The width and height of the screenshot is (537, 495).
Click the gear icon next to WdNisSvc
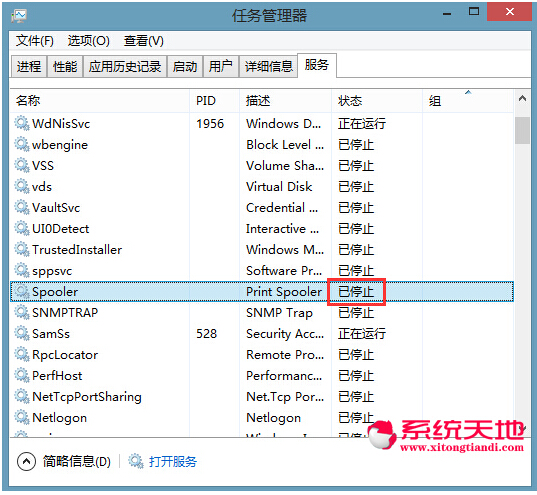point(22,123)
